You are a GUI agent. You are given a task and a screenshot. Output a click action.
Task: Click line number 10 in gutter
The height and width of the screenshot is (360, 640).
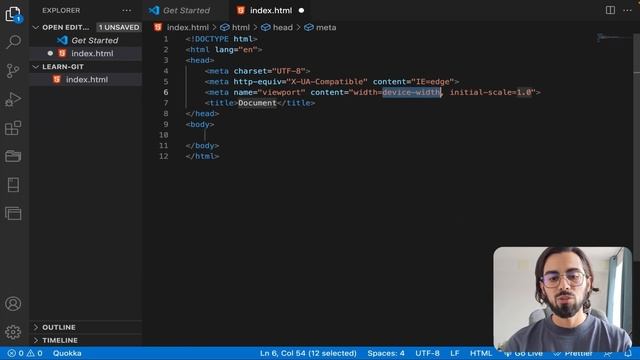point(164,135)
